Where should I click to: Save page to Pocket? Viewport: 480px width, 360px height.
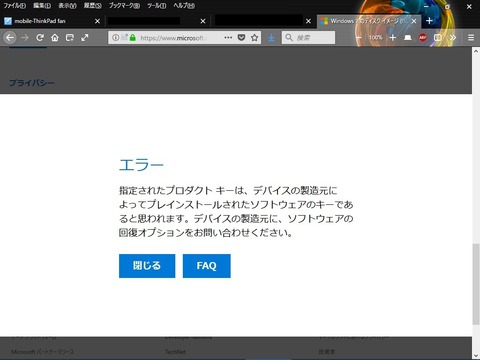point(241,38)
